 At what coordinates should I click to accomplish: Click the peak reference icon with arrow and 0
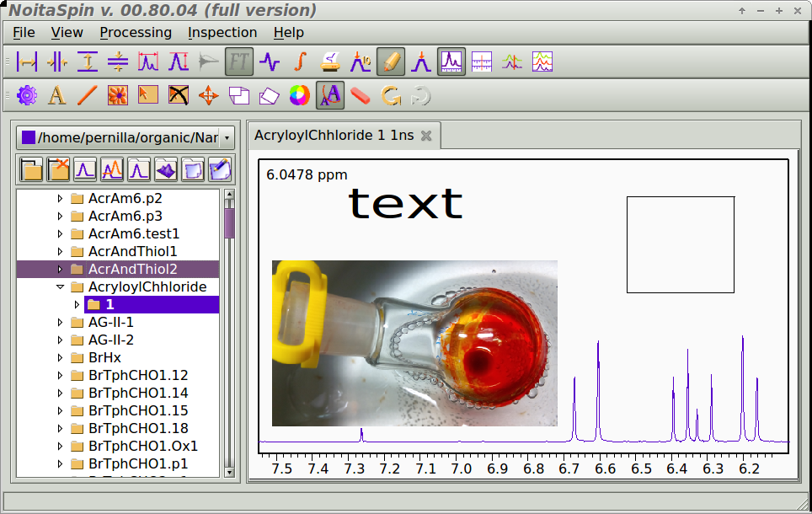coord(361,62)
